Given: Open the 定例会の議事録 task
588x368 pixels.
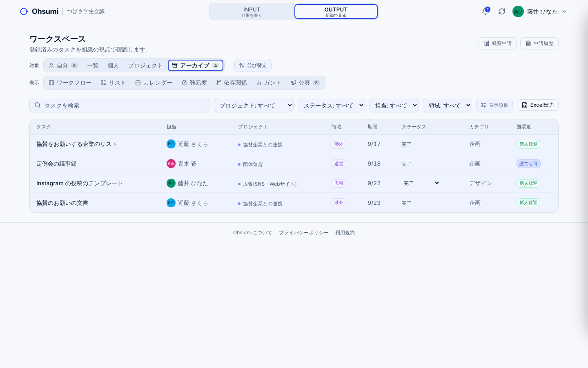Looking at the screenshot, I should pos(56,164).
